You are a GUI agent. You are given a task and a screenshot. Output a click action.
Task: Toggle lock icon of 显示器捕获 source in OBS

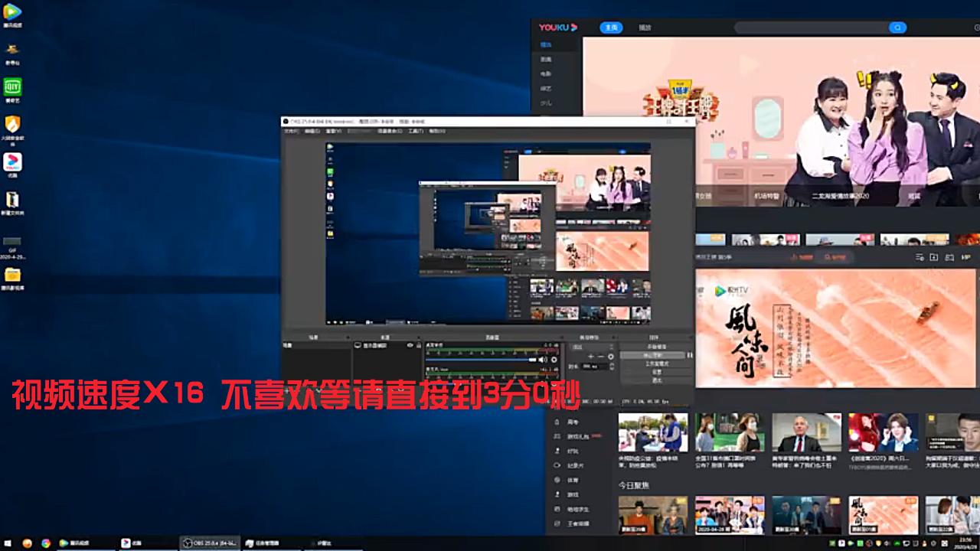pyautogui.click(x=418, y=346)
